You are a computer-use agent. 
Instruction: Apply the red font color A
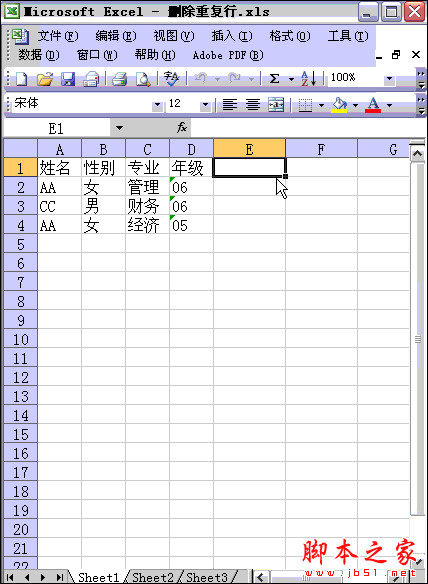(373, 105)
